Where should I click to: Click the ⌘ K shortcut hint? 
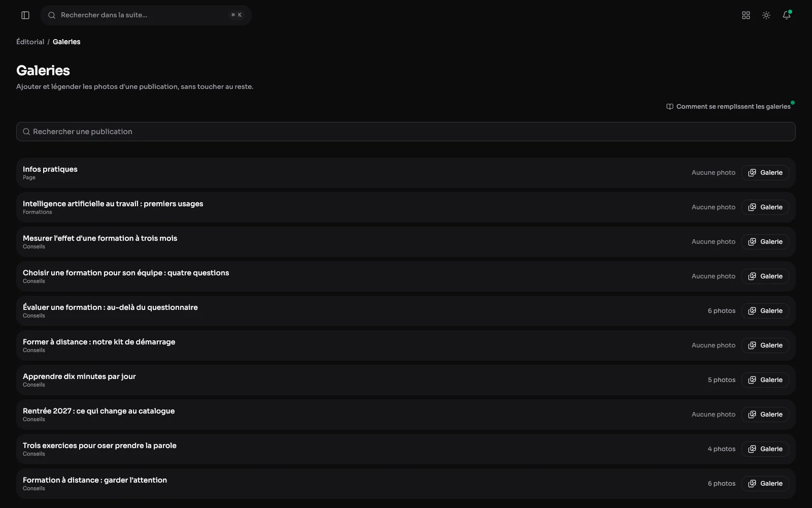point(236,15)
